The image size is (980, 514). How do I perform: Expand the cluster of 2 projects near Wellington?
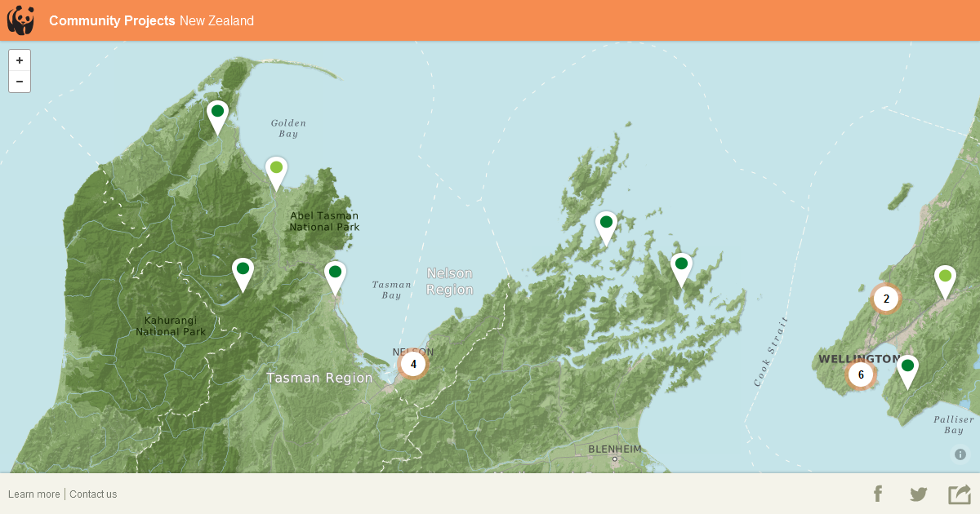[885, 299]
